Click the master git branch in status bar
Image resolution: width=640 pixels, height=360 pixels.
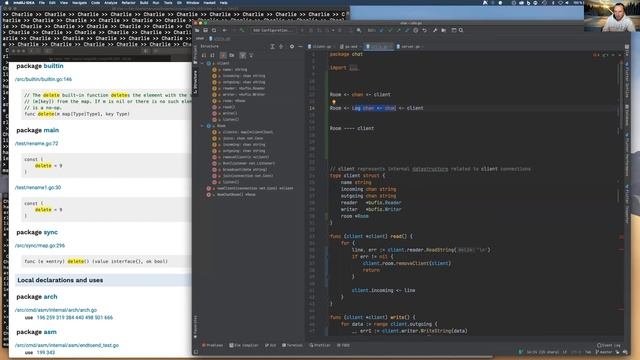(x=604, y=352)
